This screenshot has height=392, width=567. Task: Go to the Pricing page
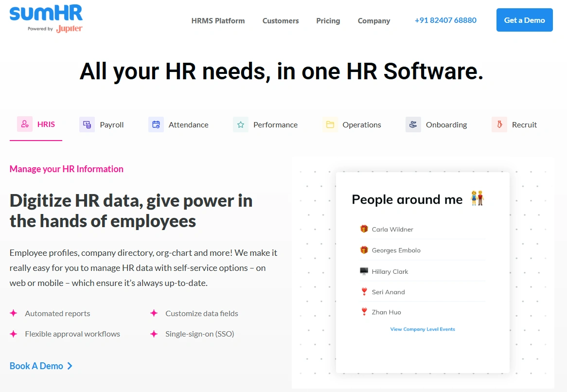328,20
